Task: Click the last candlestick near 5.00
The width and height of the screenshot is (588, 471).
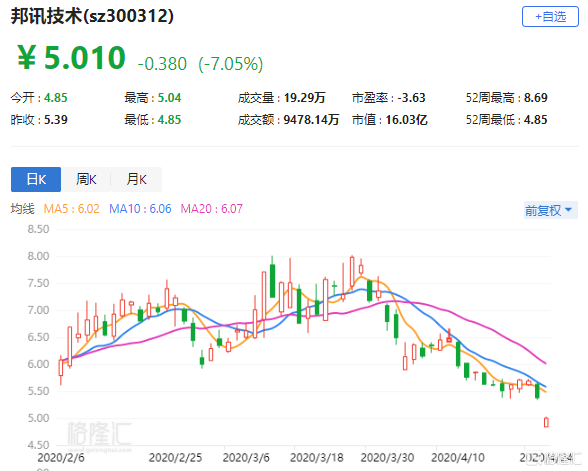Action: click(546, 422)
